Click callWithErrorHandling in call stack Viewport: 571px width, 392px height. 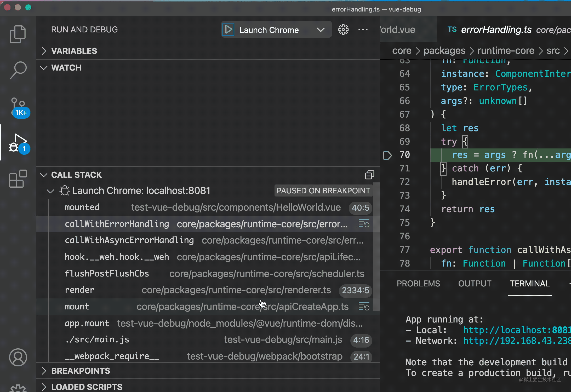[x=117, y=224]
